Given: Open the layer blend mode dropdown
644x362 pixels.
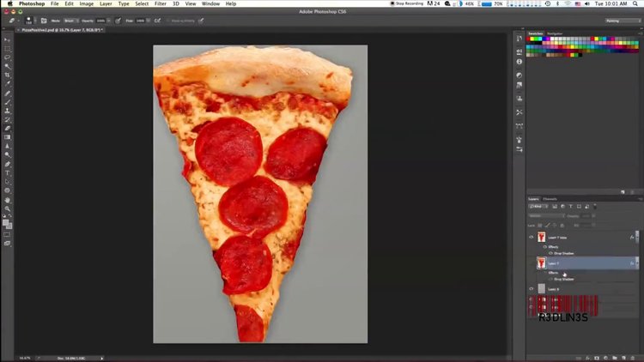Looking at the screenshot, I should (x=547, y=216).
